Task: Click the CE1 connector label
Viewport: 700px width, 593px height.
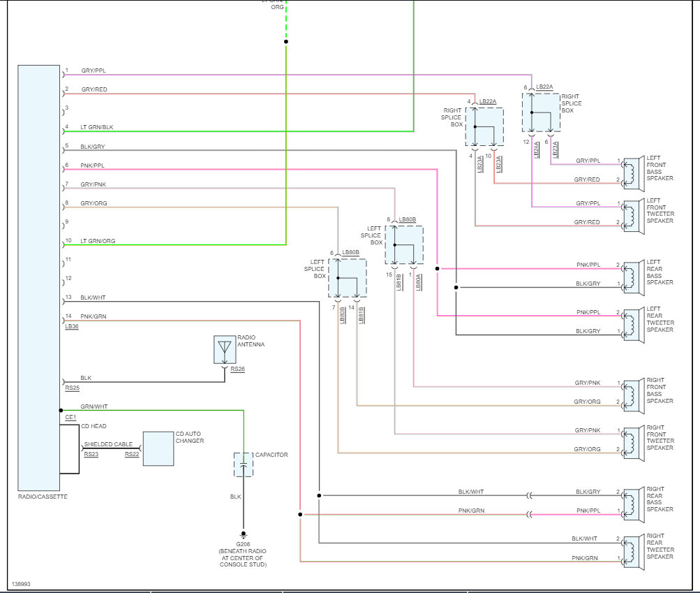Action: point(70,418)
